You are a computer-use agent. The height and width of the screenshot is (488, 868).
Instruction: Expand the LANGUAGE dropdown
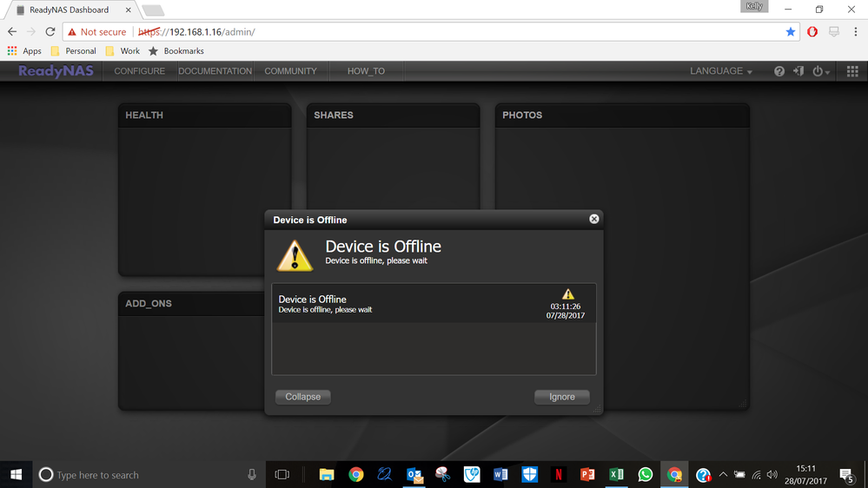coord(721,71)
